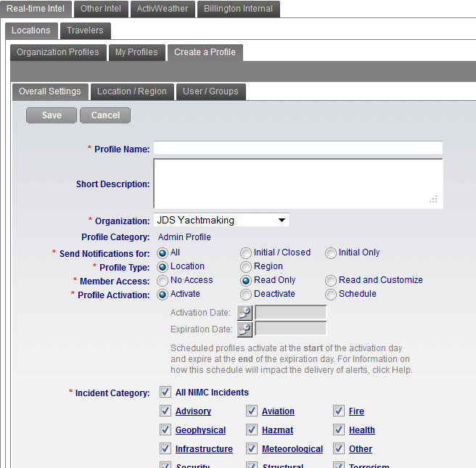Screen dimensions: 476x468
Task: Toggle the Aviation incident checkbox
Action: click(x=252, y=411)
